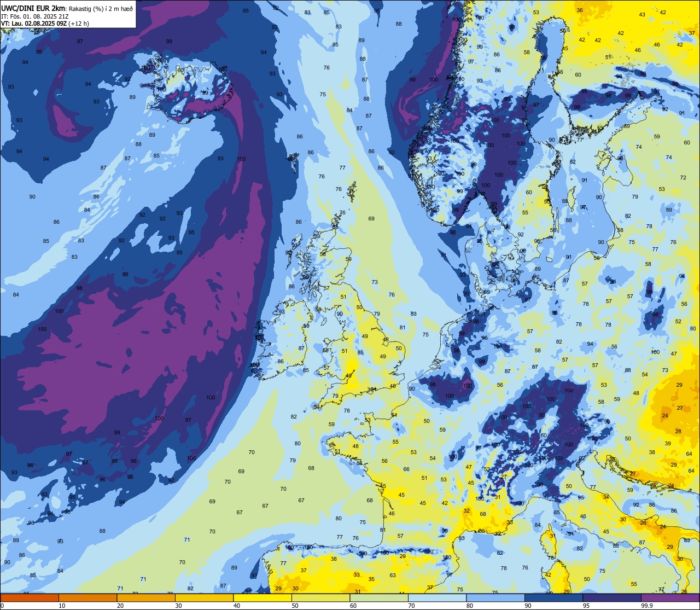
Task: Click the 'VT: Lau. 02.08.2025 09Z (+12 h)' line
Action: click(45, 24)
